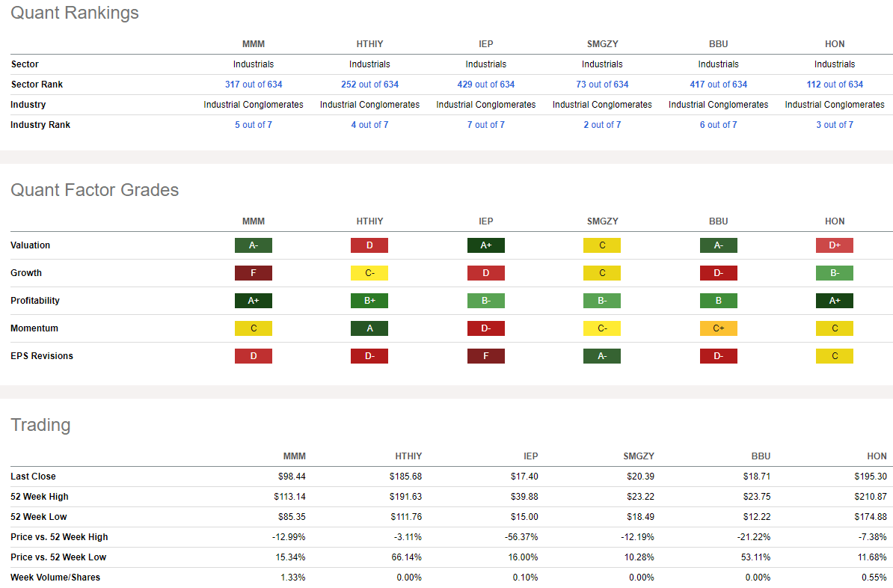Open HON industry rank 3 out of 7
Viewport: 893px width, 588px height.
[835, 125]
